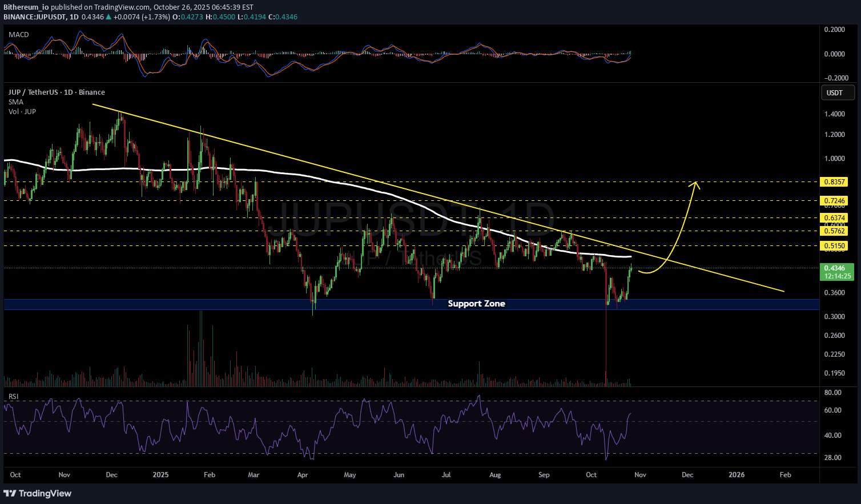Click the Bithereum_io publisher name
This screenshot has width=861, height=504.
[x=26, y=7]
